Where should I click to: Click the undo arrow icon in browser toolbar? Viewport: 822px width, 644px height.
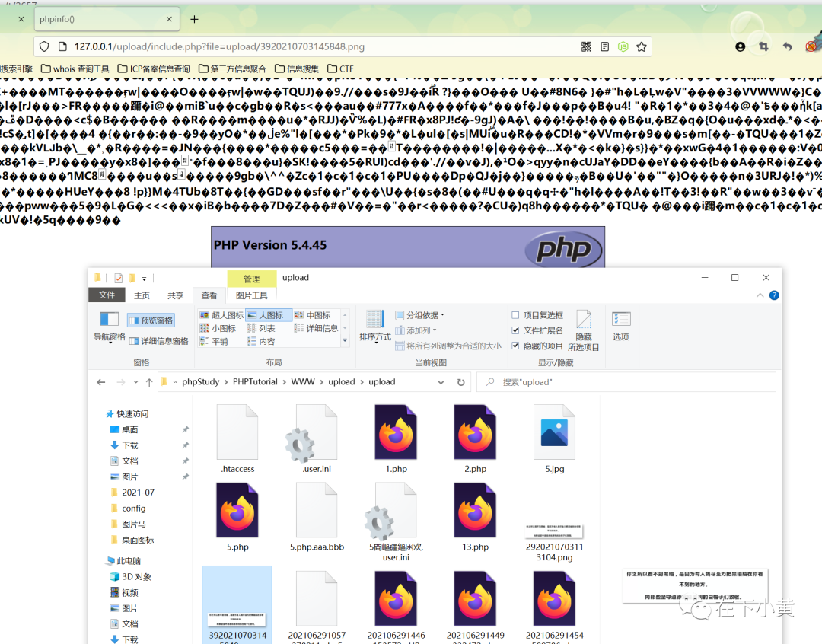tap(787, 46)
